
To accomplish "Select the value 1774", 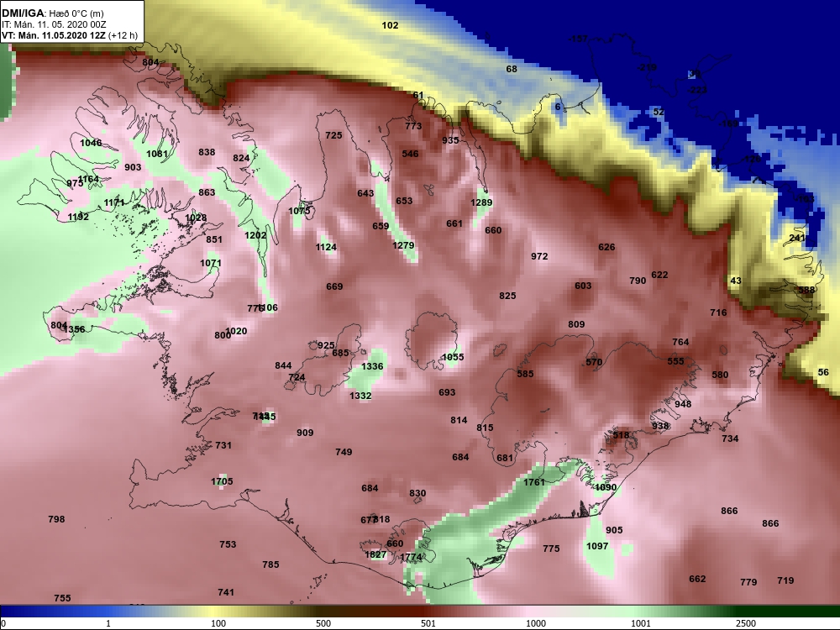I will (412, 557).
